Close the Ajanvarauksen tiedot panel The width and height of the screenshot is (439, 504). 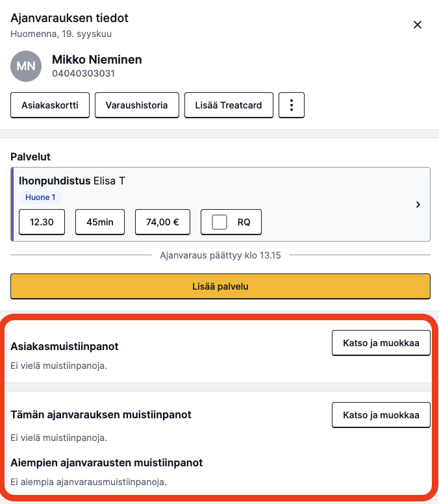(418, 25)
